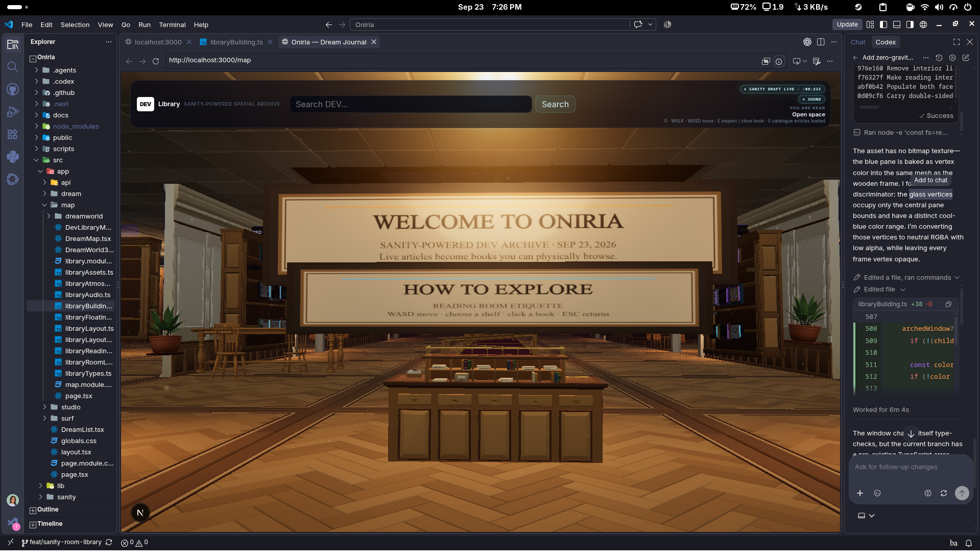The height and width of the screenshot is (560, 980).
Task: Reload the localhost browser preview
Action: coord(156,61)
